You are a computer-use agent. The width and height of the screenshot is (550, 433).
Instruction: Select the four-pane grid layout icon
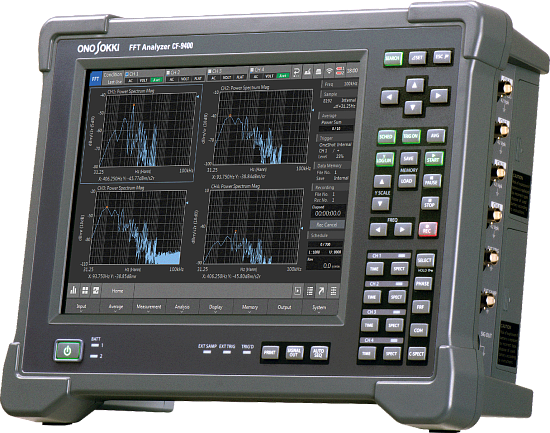[x=85, y=290]
